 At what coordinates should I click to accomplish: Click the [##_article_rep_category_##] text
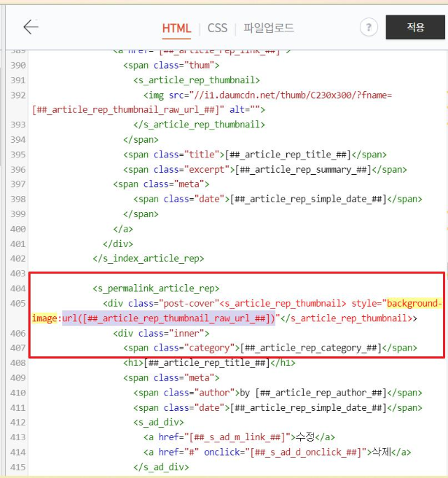[311, 348]
